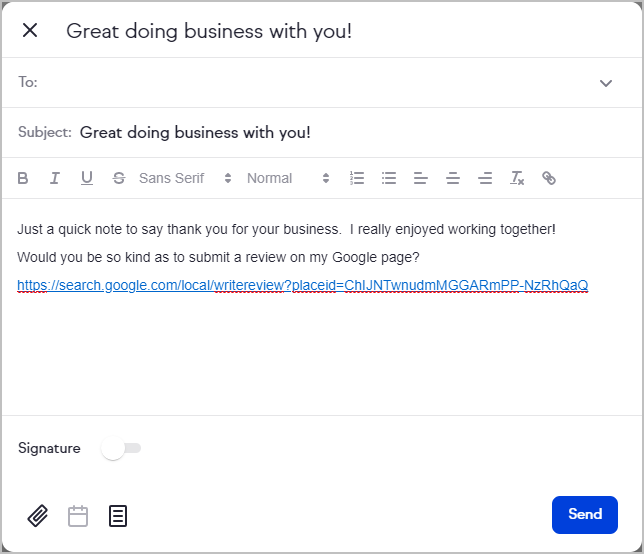Viewport: 644px width, 554px height.
Task: Close the email composer with the X icon
Action: click(x=30, y=30)
